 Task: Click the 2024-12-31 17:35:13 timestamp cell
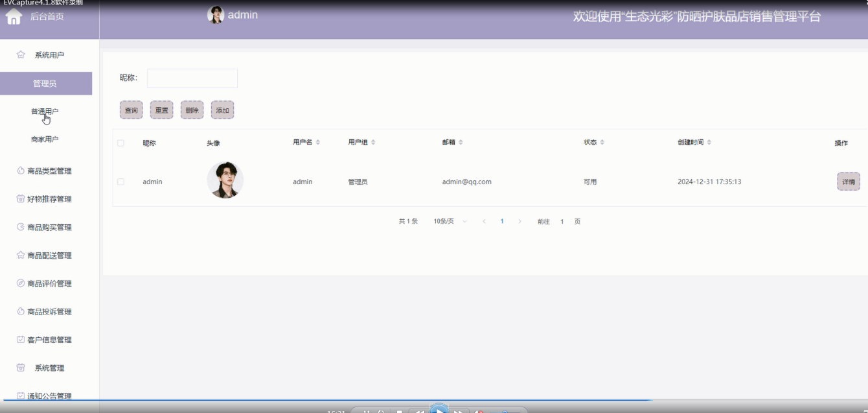pyautogui.click(x=709, y=182)
